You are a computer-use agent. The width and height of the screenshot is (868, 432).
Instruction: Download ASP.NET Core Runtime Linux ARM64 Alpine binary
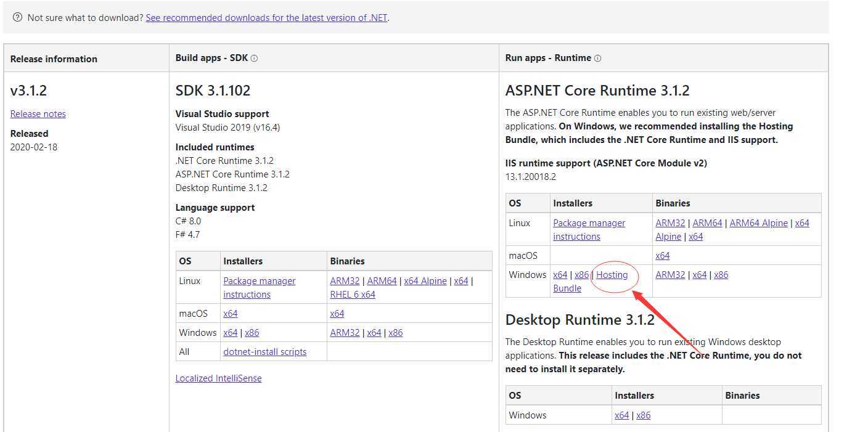pos(759,223)
